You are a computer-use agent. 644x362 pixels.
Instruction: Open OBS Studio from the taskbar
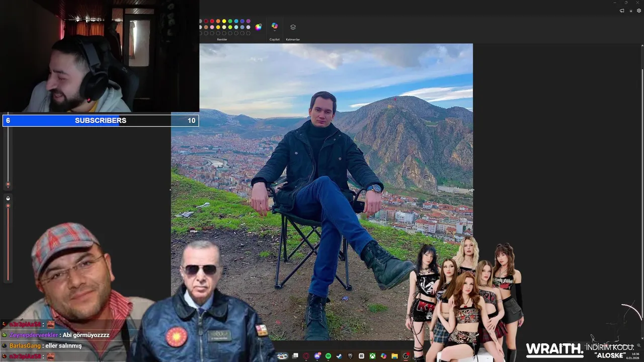click(406, 356)
